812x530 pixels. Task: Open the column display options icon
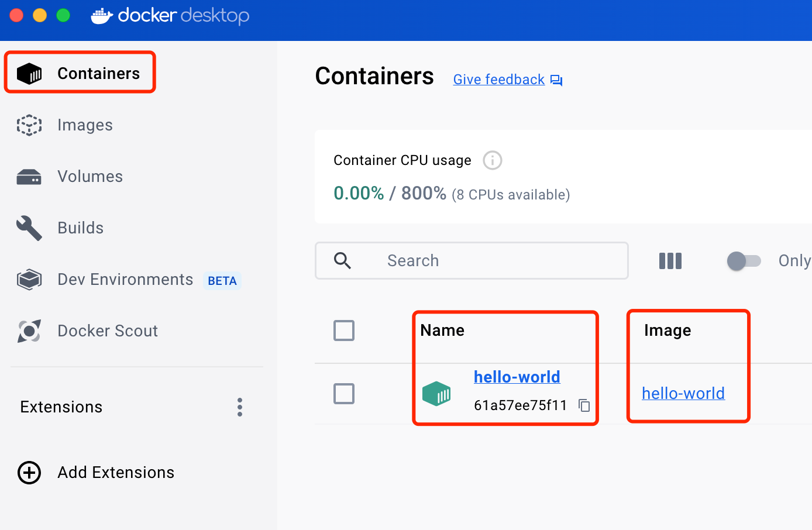[x=670, y=261]
